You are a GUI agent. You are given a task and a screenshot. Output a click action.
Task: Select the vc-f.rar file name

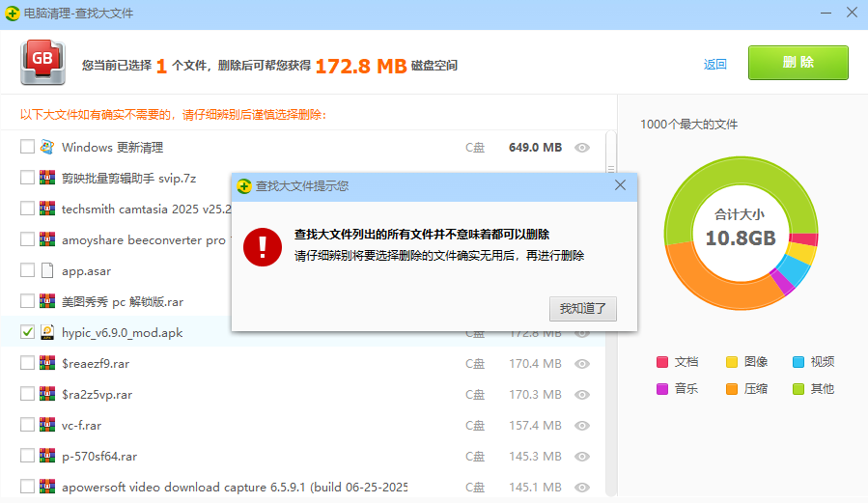(81, 426)
